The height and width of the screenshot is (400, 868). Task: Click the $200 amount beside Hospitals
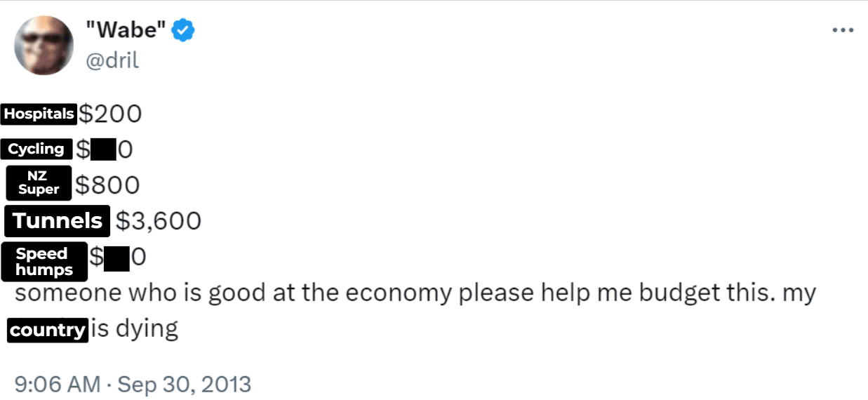110,113
